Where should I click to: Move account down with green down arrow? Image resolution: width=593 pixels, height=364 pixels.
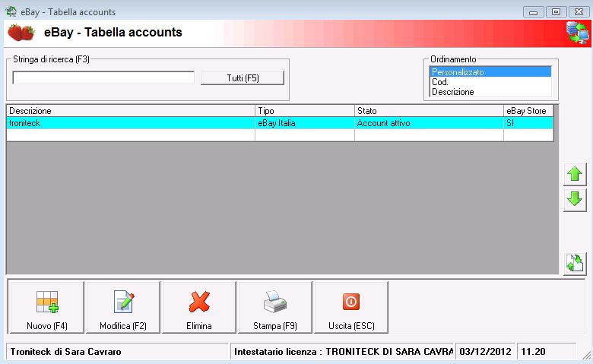575,199
